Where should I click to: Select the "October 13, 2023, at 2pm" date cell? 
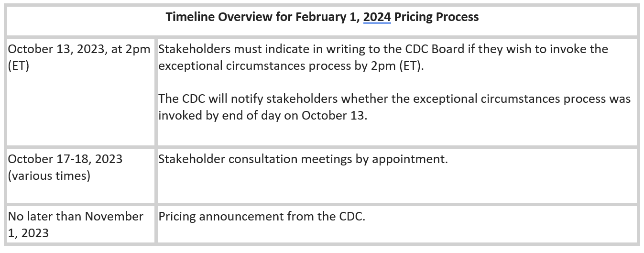(79, 49)
